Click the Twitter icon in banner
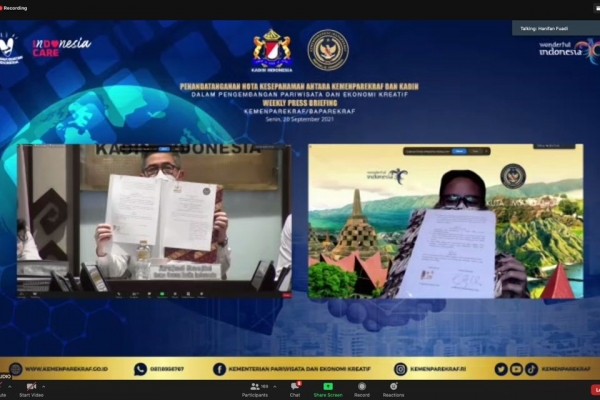 [500, 369]
